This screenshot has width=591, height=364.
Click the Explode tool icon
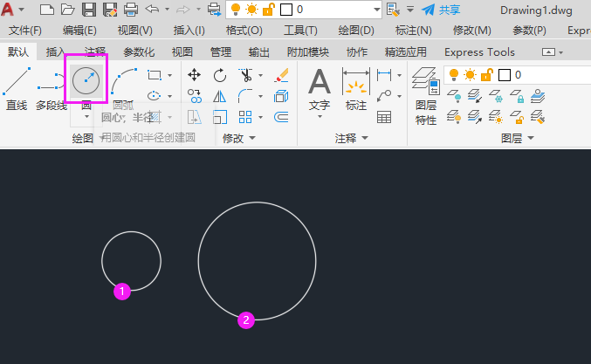pos(281,96)
